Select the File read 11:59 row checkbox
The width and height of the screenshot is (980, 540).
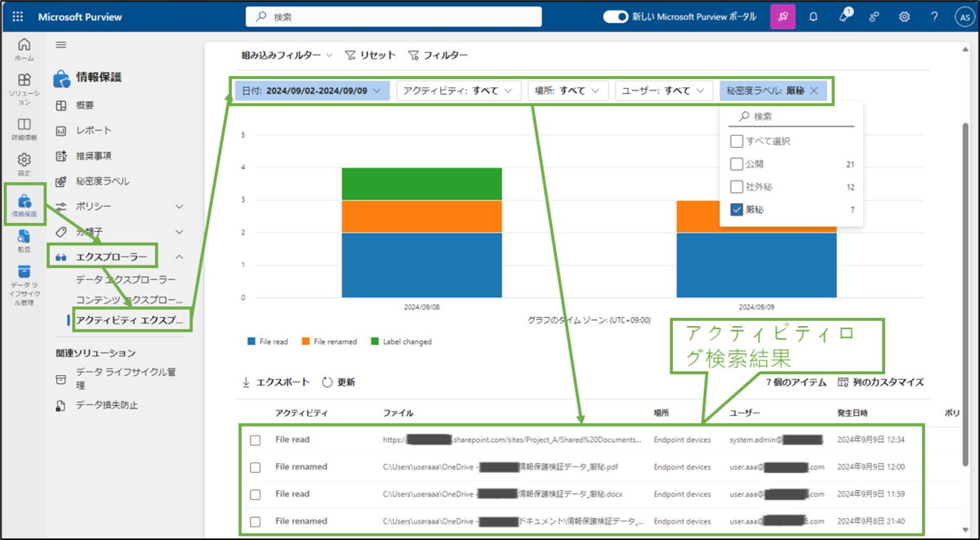tap(255, 494)
